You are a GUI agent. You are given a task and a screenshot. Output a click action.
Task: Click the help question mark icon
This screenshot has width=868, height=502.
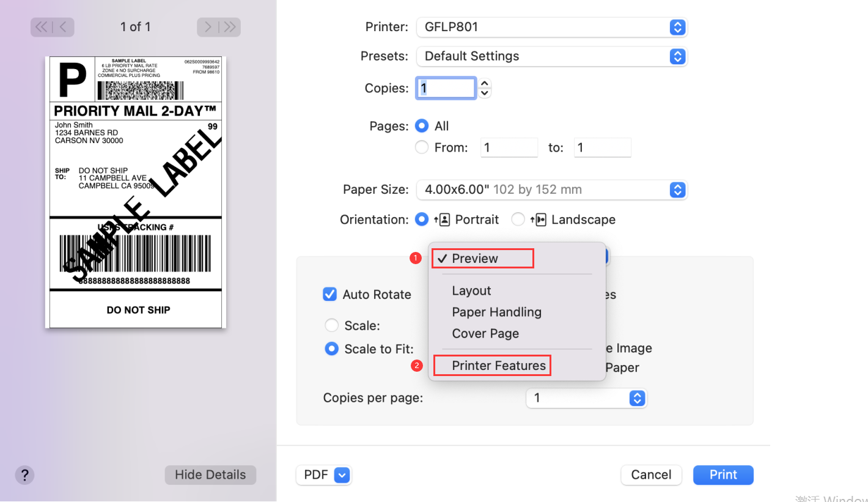(24, 475)
